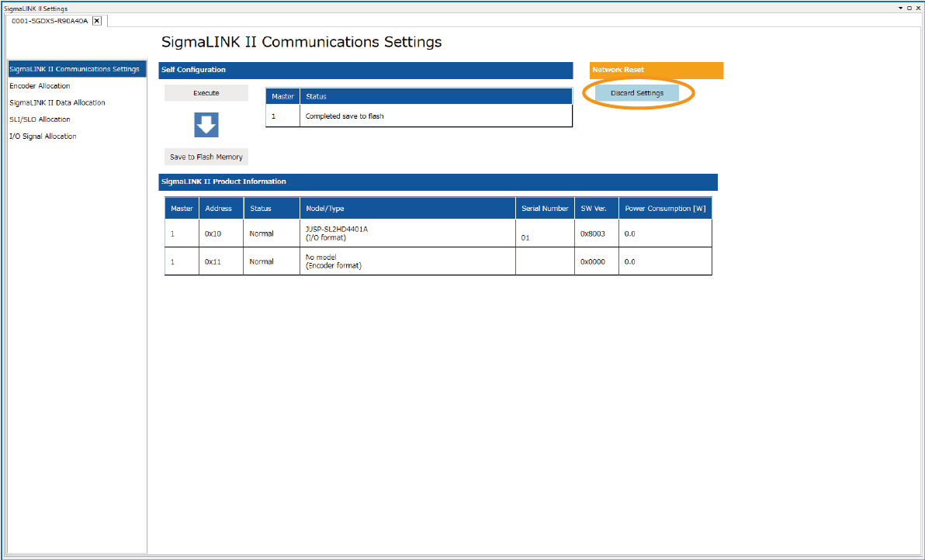Select the row with address 0x11
This screenshot has height=560, width=925.
coord(438,261)
